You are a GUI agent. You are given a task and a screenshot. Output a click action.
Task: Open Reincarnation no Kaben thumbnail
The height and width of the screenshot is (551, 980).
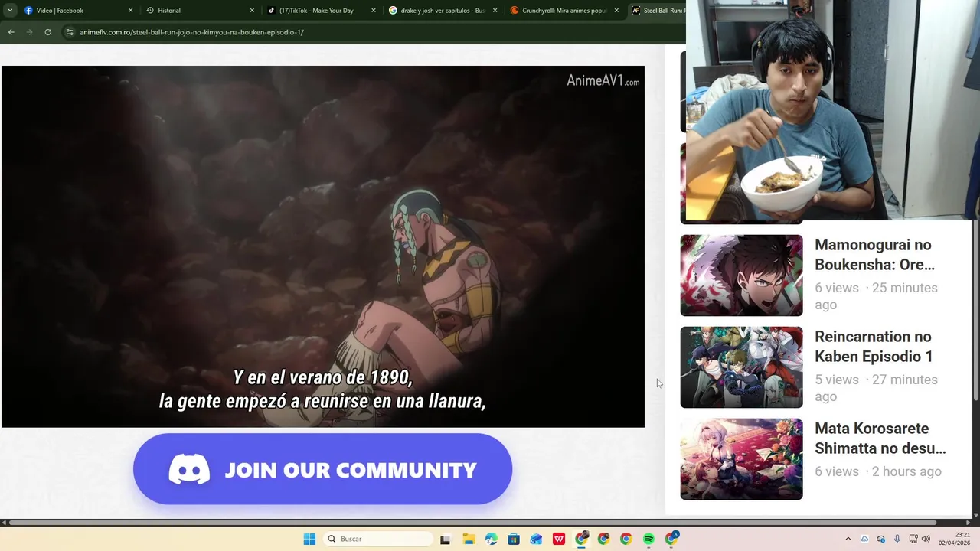tap(741, 367)
